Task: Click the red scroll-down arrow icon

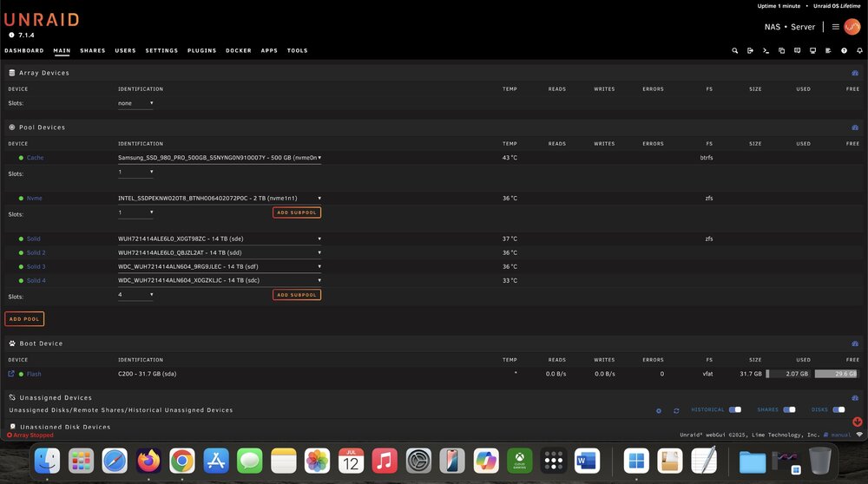Action: pyautogui.click(x=858, y=422)
